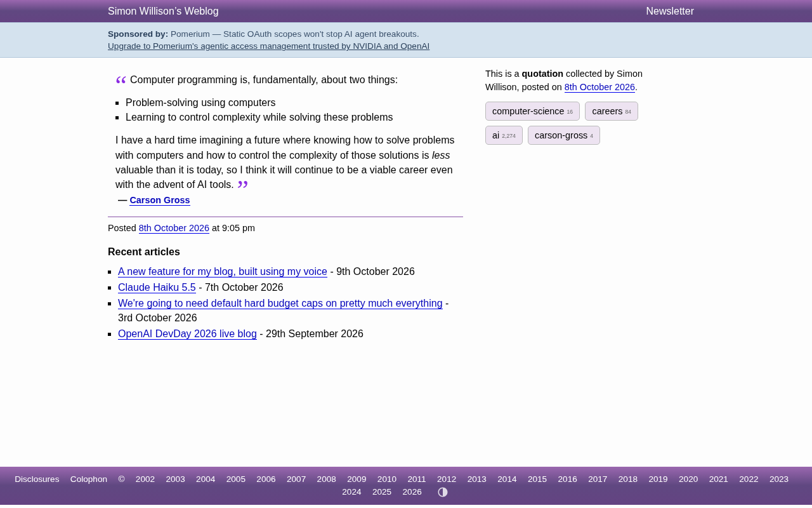
Task: Open the ai tag page
Action: 504,135
